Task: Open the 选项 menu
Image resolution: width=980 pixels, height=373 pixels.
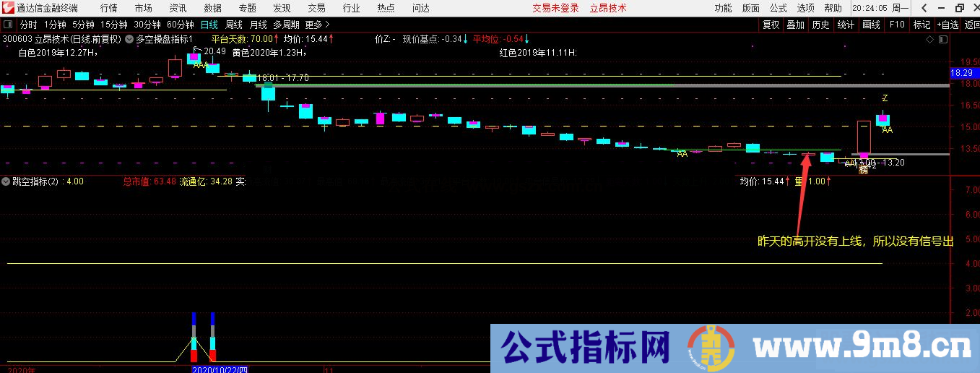Action: 805,8
